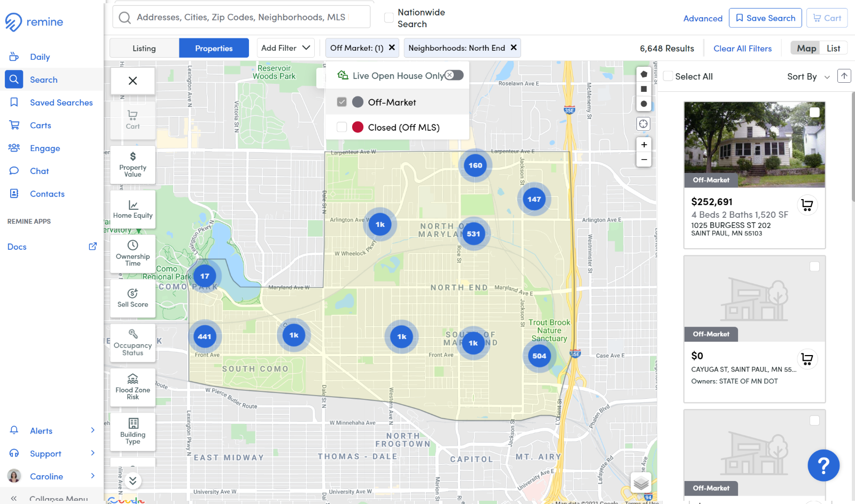This screenshot has height=504, width=855.
Task: Select the Cayuga St listing checkbox
Action: coord(814,266)
